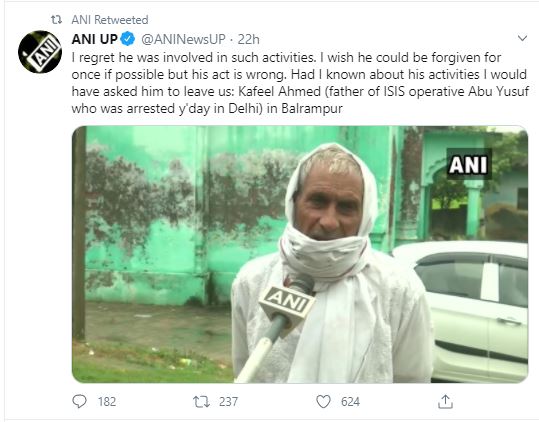Screen dimensions: 539x422
Task: Open the 22h timestamp permalink
Action: click(248, 39)
